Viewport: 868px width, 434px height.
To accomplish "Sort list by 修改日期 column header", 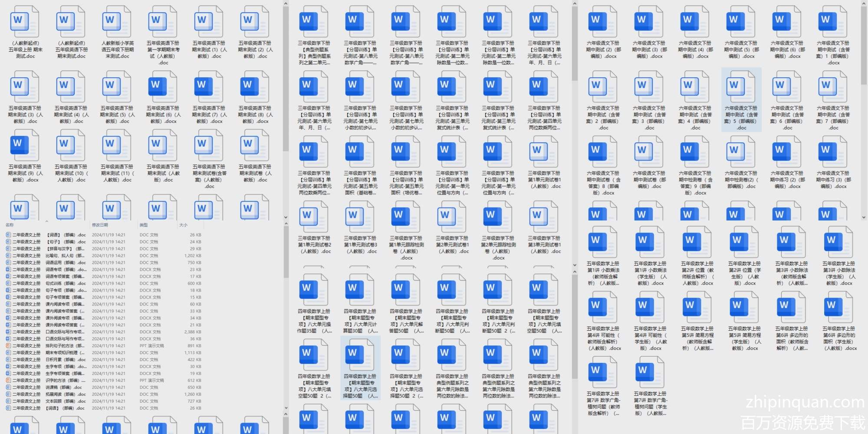I will pyautogui.click(x=100, y=225).
